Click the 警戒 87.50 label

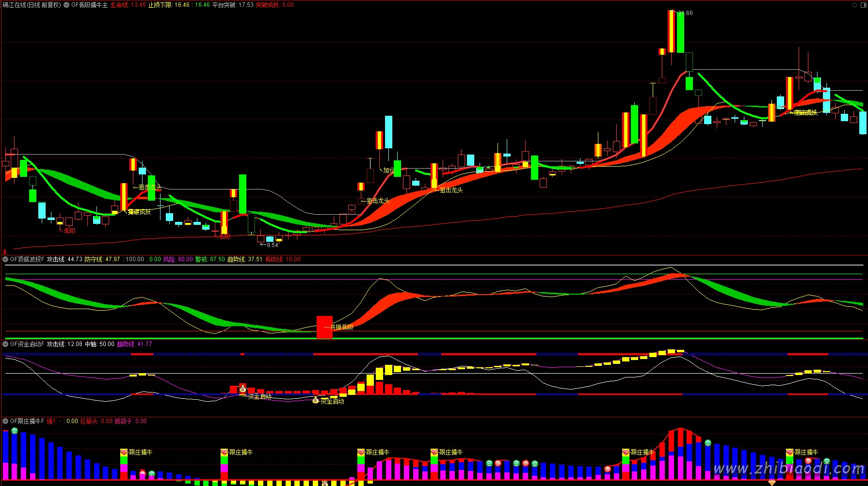(x=210, y=259)
